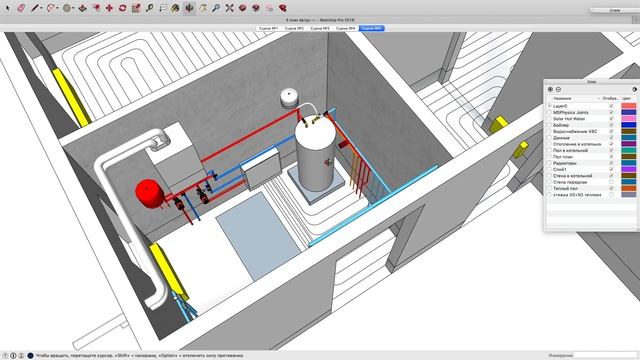Open the Arc tool dropdown arrow
Image resolution: width=640 pixels, height=360 pixels.
tap(57, 8)
